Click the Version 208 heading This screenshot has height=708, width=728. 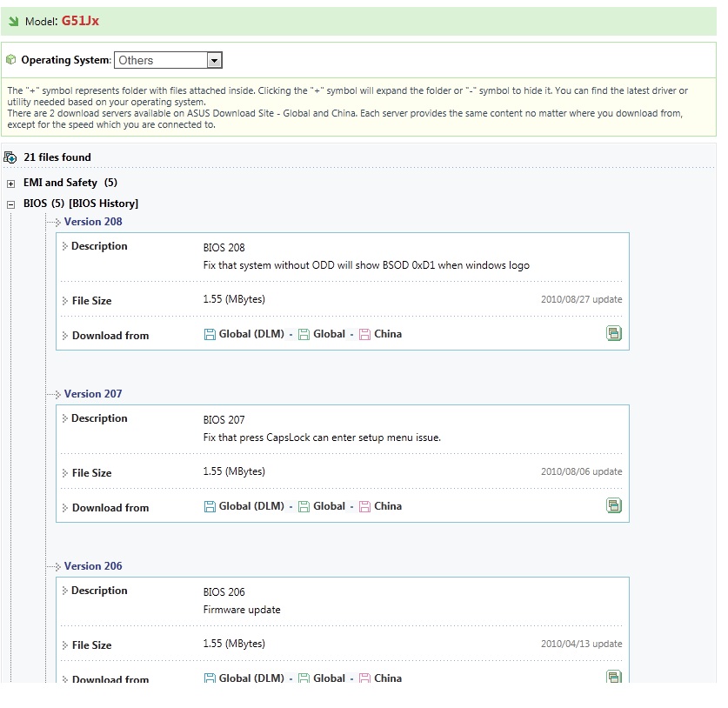93,222
